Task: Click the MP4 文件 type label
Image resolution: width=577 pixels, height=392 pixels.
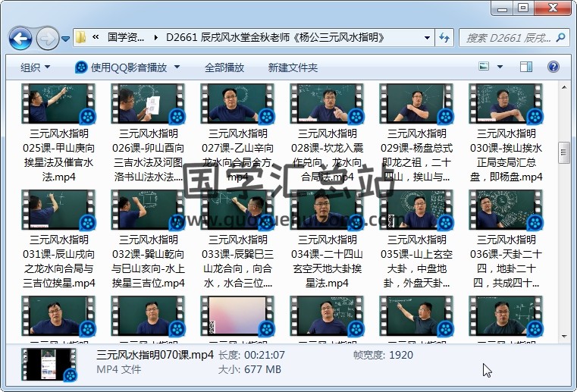Action: 119,369
